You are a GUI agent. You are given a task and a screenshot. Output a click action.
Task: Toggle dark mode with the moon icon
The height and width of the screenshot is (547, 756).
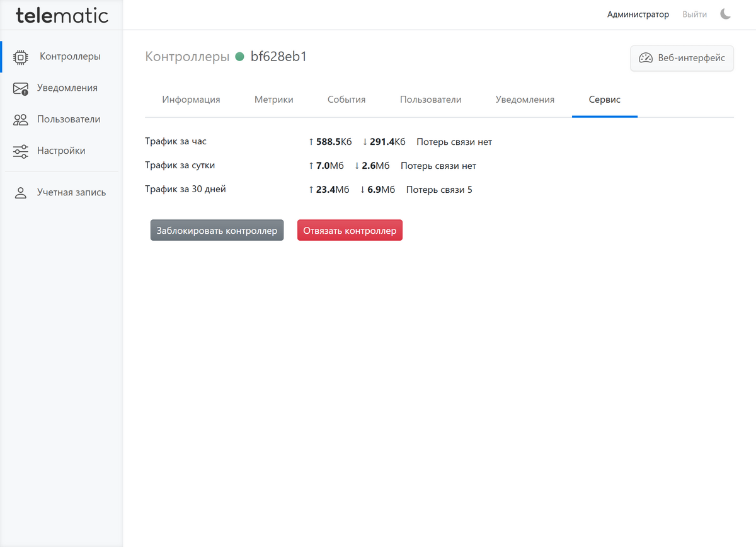pyautogui.click(x=726, y=14)
